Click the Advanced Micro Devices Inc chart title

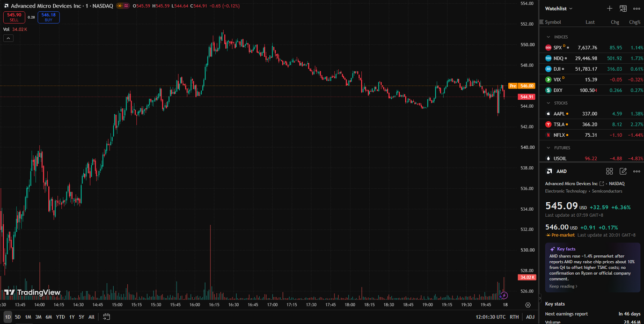click(x=45, y=5)
